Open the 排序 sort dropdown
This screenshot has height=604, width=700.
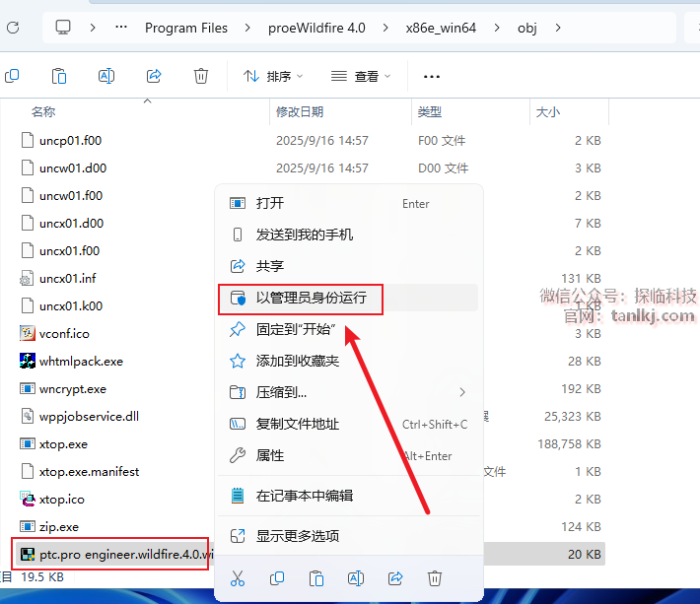tap(273, 76)
